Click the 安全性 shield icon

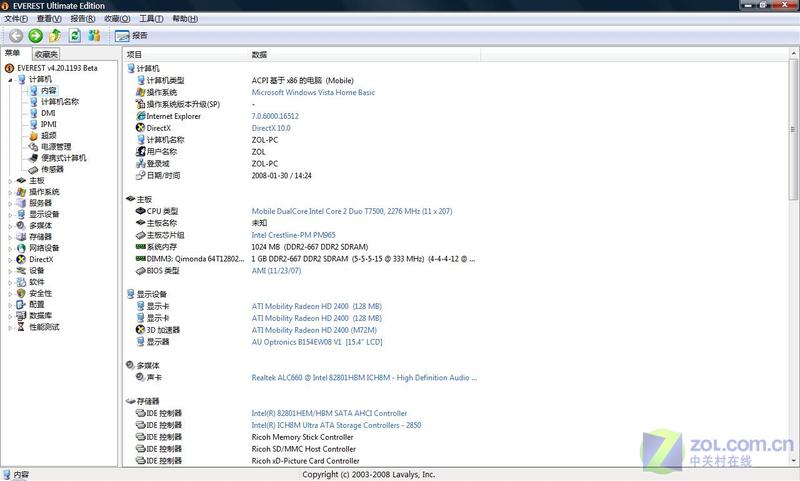click(21, 293)
